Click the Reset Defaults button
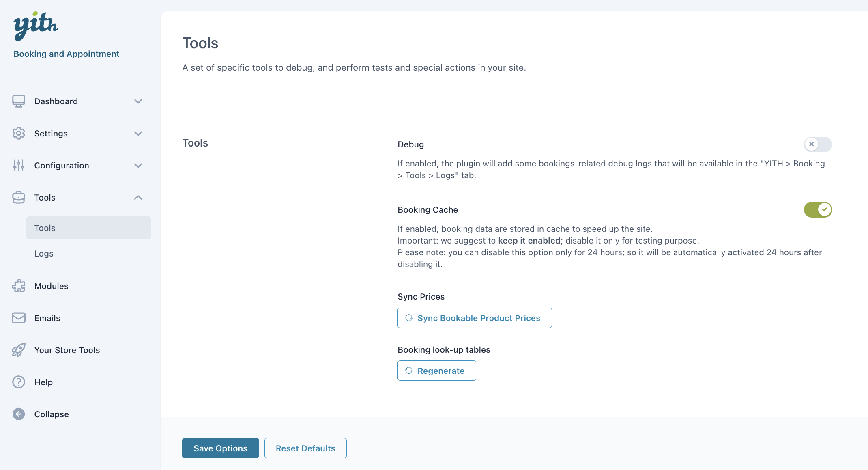This screenshot has width=868, height=470. coord(305,448)
